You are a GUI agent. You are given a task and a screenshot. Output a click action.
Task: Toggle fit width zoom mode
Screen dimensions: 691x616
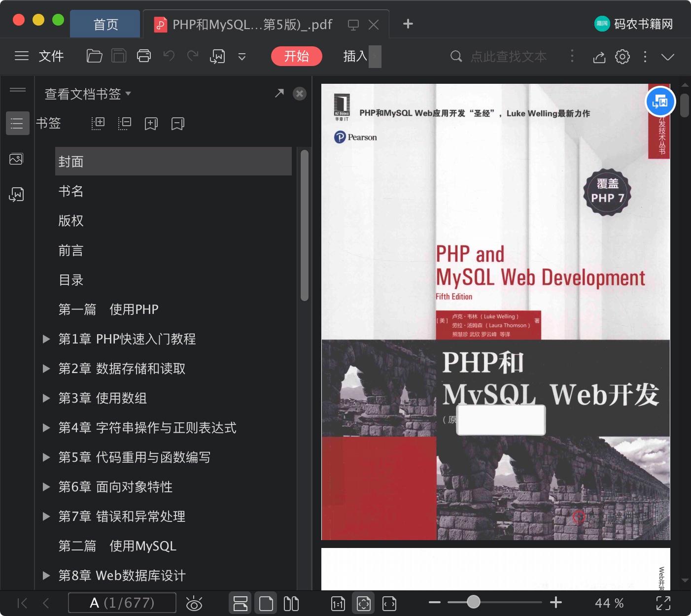(389, 603)
